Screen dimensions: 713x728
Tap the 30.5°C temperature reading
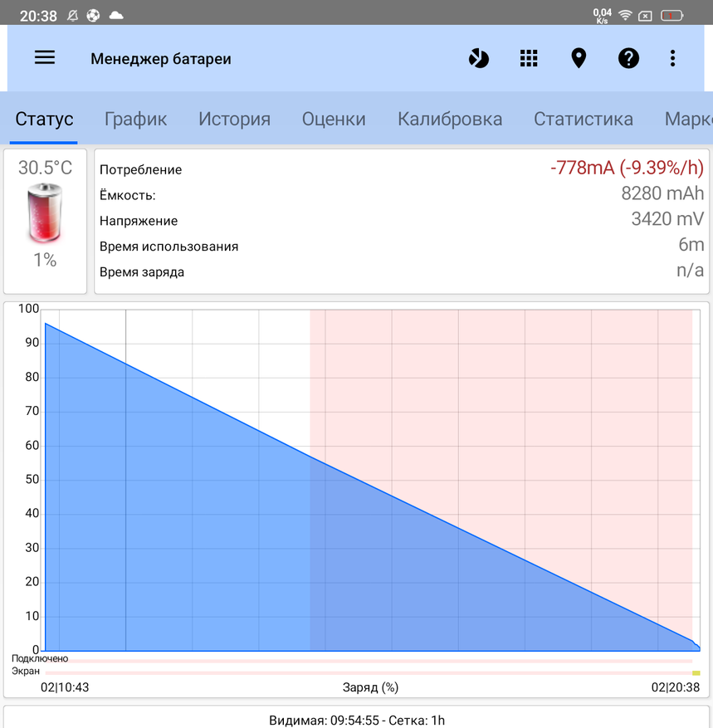(x=45, y=168)
